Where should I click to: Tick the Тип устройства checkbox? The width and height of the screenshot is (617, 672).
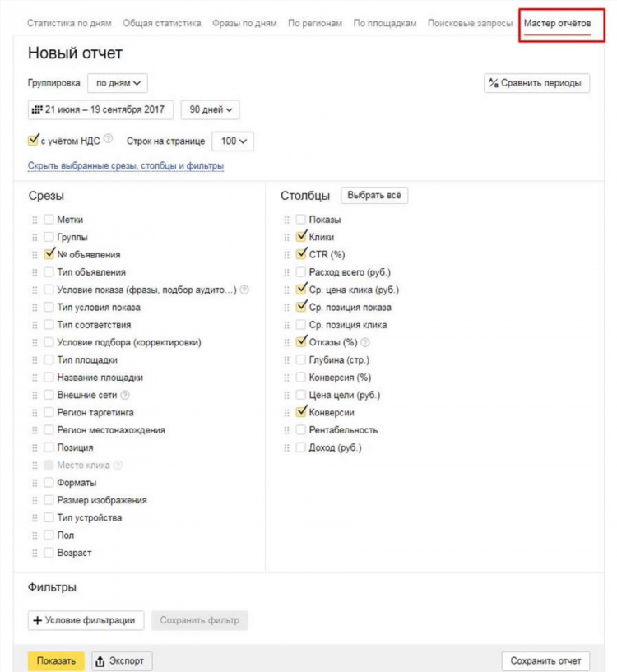click(x=49, y=517)
